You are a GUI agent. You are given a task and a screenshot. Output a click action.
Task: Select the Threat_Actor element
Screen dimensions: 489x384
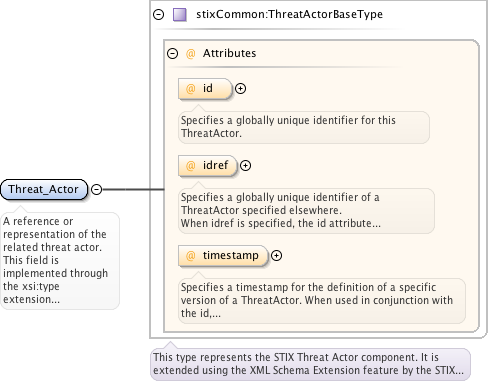(x=44, y=190)
